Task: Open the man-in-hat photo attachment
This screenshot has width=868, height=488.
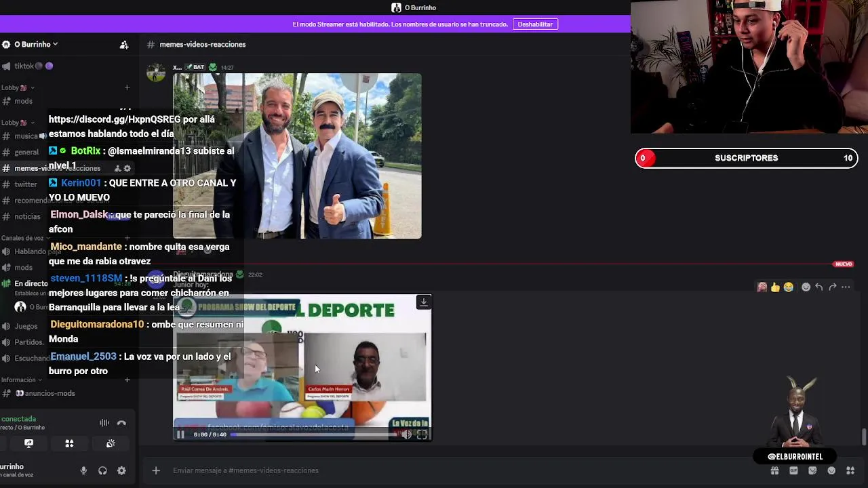Action: [297, 156]
